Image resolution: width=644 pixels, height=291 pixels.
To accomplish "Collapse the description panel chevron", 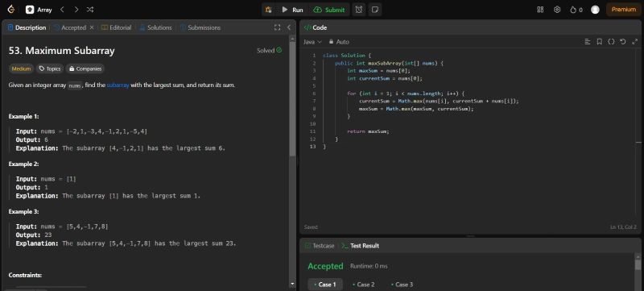I will (x=289, y=27).
